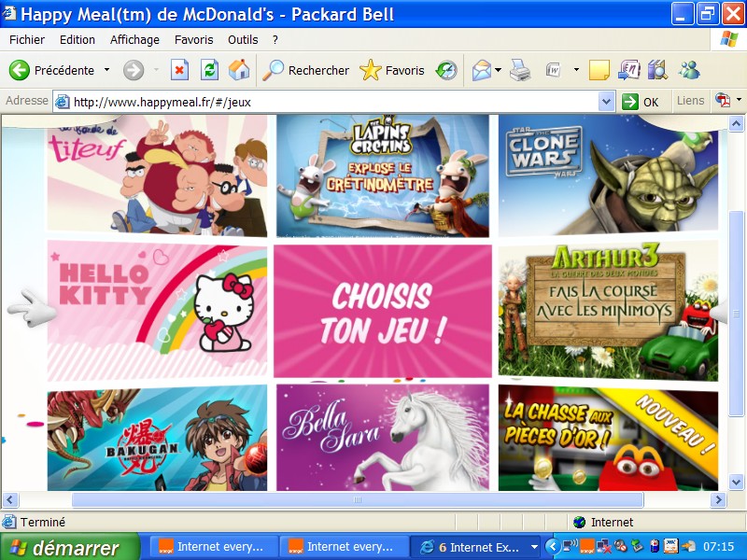This screenshot has height=560, width=747.
Task: Open the Favoris menu
Action: (x=194, y=39)
